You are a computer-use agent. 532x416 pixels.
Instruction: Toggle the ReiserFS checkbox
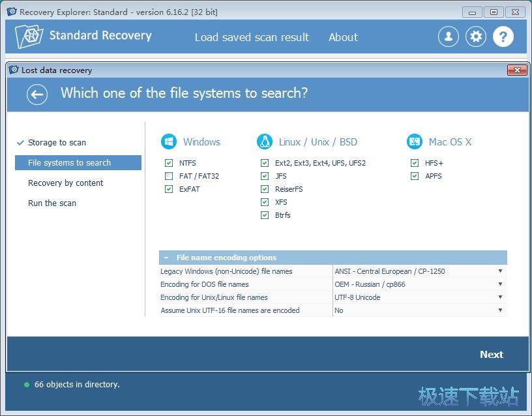tap(265, 189)
